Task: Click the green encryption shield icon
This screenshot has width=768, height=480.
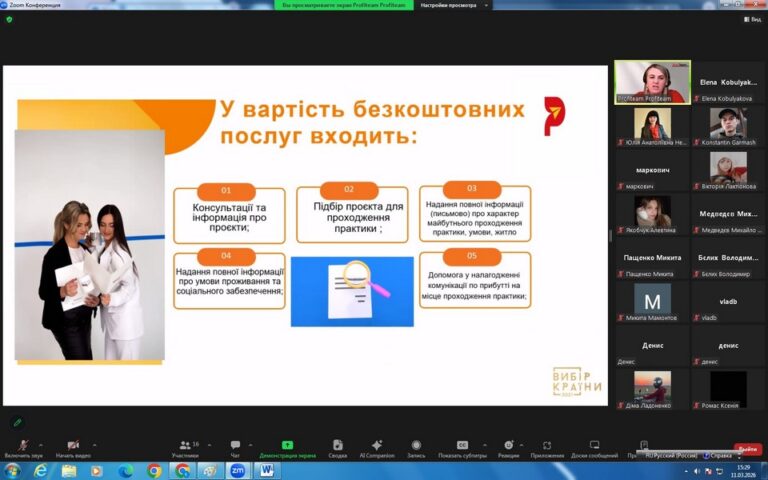Action: pos(9,19)
